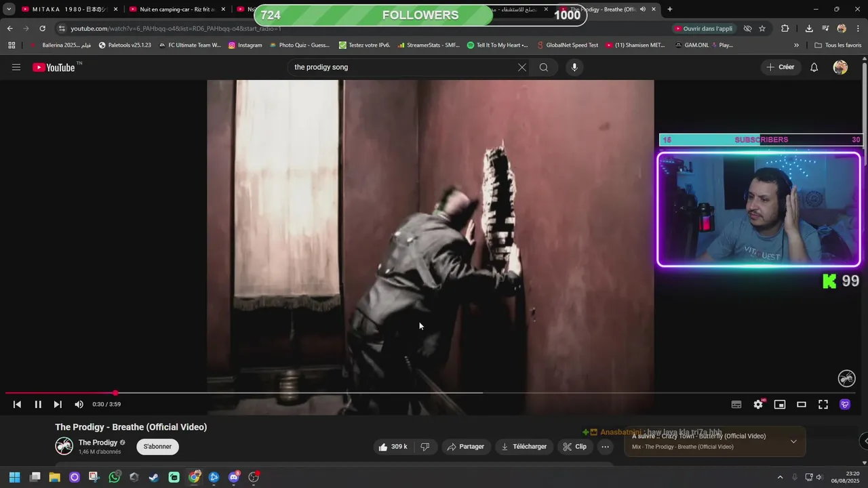This screenshot has height=488, width=868.
Task: Click the purple extension icon in player
Action: [x=845, y=405]
